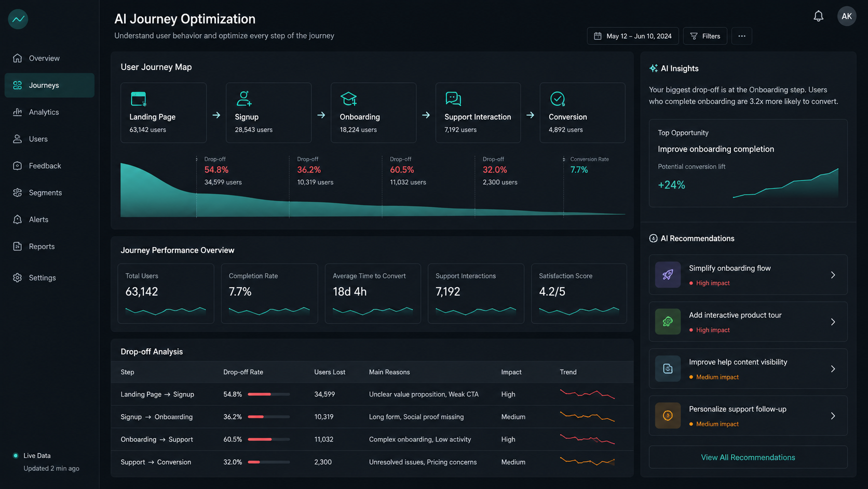Expand Simplify onboarding flow chevron
Image resolution: width=868 pixels, height=489 pixels.
[x=833, y=275]
